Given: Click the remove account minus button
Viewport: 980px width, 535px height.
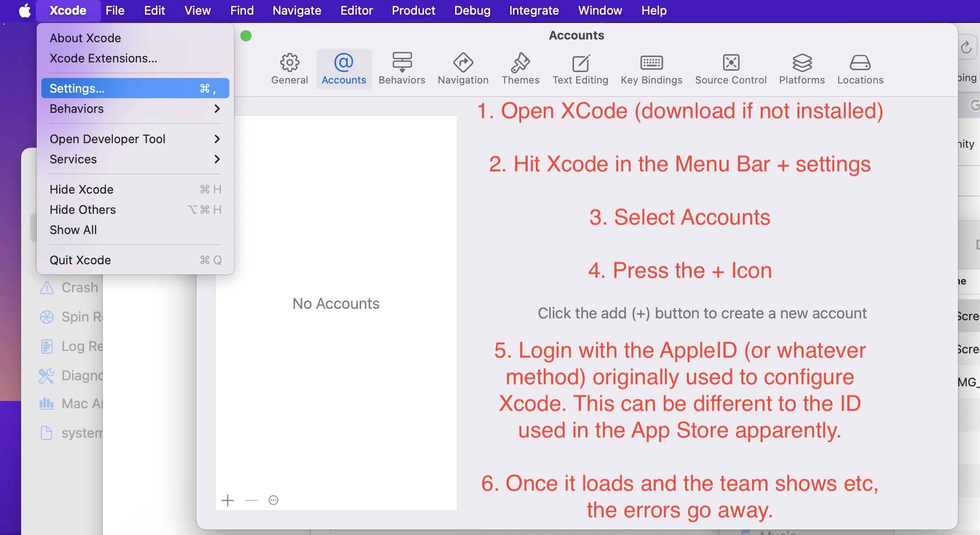Looking at the screenshot, I should point(251,500).
